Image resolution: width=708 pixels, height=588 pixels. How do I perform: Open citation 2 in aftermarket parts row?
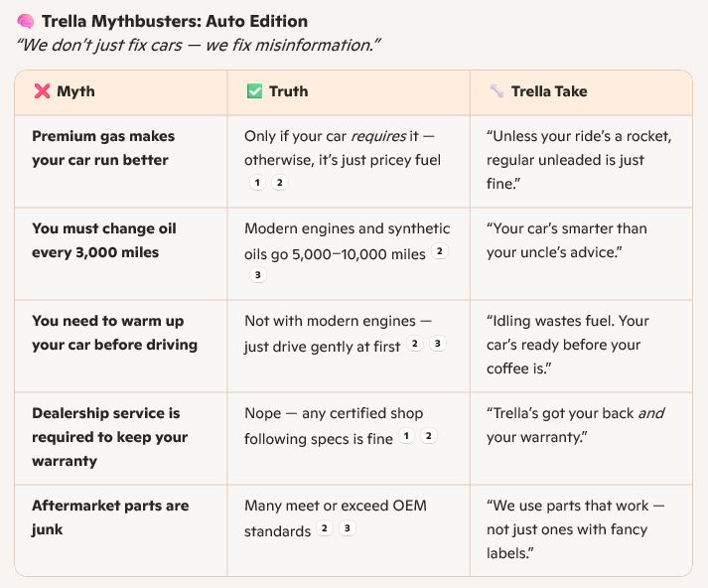coord(324,528)
